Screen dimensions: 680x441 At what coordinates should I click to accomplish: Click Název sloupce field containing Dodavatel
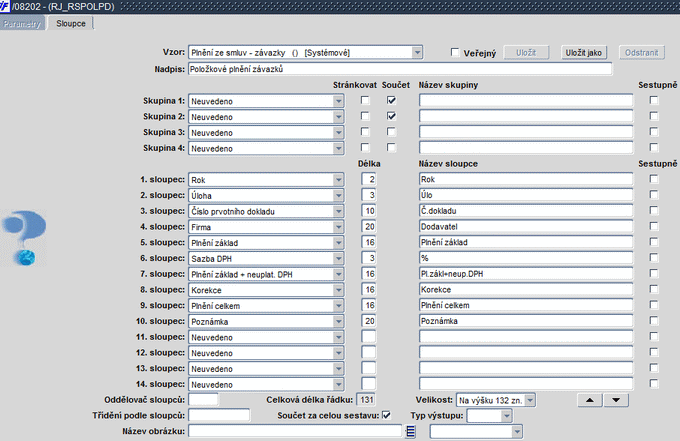[x=526, y=226]
